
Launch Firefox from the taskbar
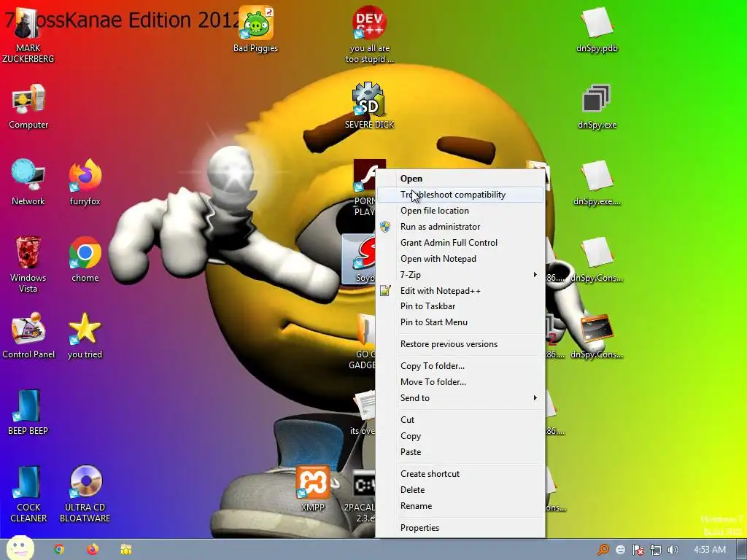click(x=93, y=550)
